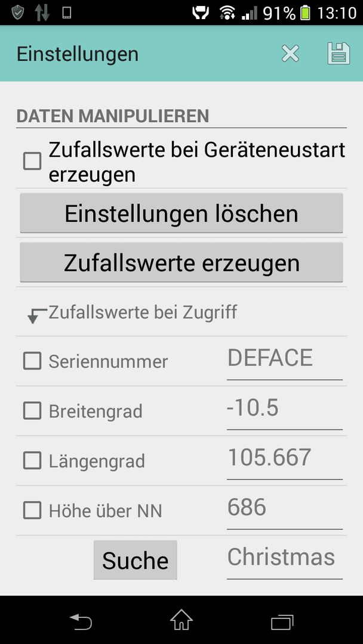Screen dimensions: 363x644
Task: Click the Einstellungen löschen button
Action: (181, 213)
